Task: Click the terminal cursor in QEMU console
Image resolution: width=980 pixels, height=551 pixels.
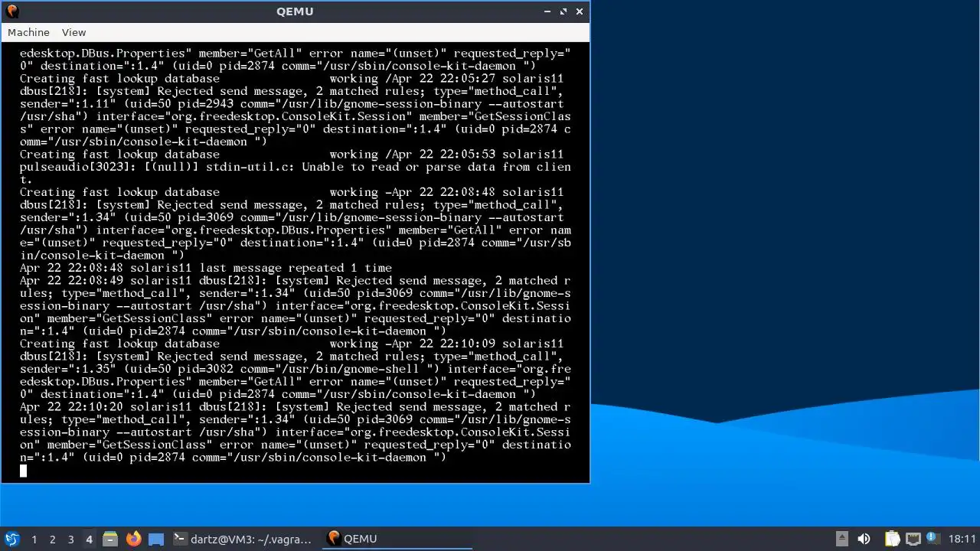Action: [x=23, y=471]
